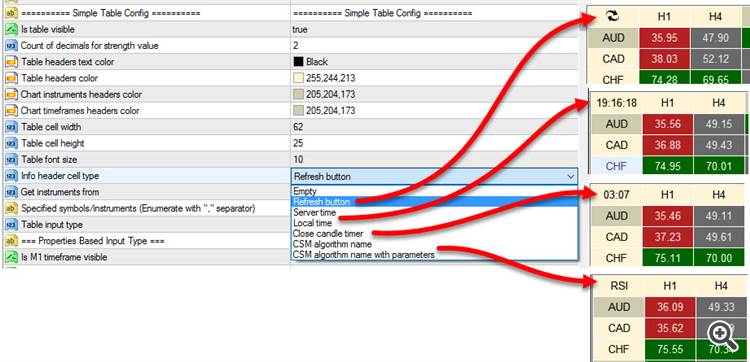The width and height of the screenshot is (750, 362).
Task: Click the '03:07' candle timer header cell
Action: (x=616, y=195)
